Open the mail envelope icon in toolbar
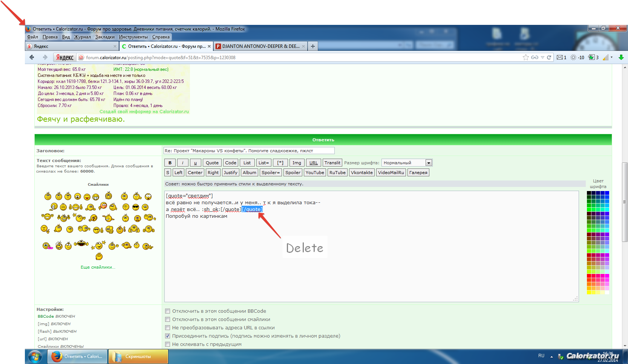Viewport: 628px width, 364px height. click(x=560, y=57)
